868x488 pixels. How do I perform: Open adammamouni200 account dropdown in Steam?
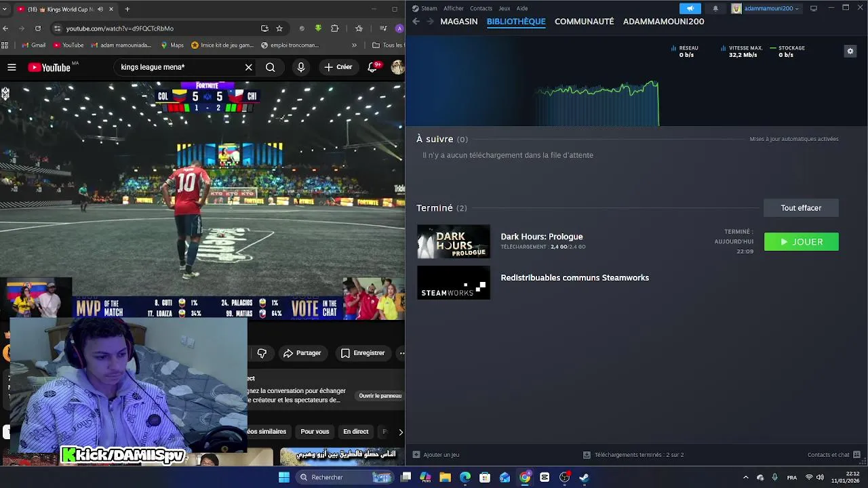coord(766,8)
